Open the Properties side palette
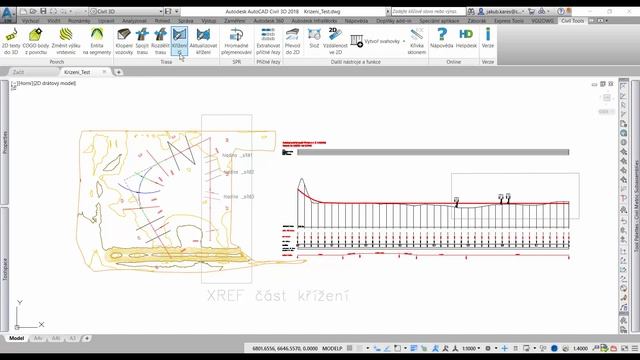 pyautogui.click(x=4, y=142)
